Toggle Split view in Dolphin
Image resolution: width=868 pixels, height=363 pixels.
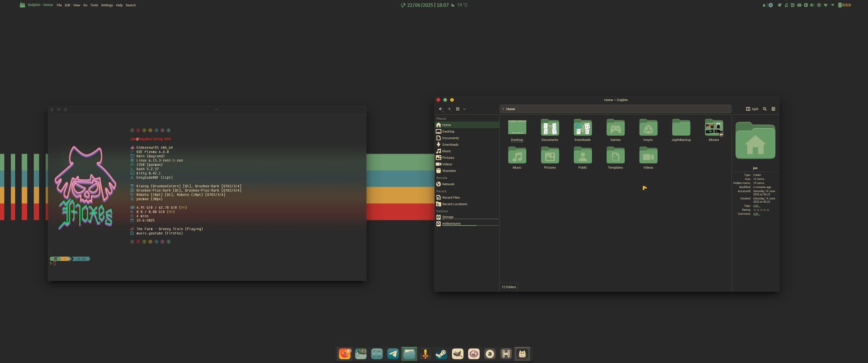(752, 109)
